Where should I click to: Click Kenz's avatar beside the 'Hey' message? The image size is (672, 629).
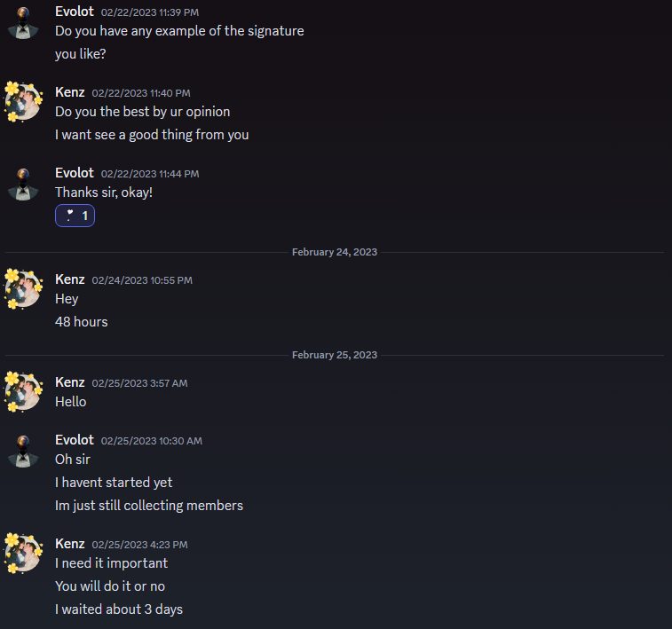[23, 289]
